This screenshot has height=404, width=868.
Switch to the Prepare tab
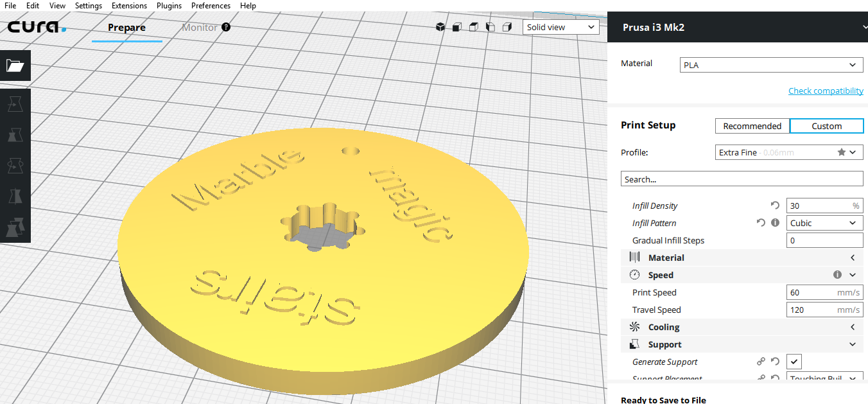coord(126,28)
